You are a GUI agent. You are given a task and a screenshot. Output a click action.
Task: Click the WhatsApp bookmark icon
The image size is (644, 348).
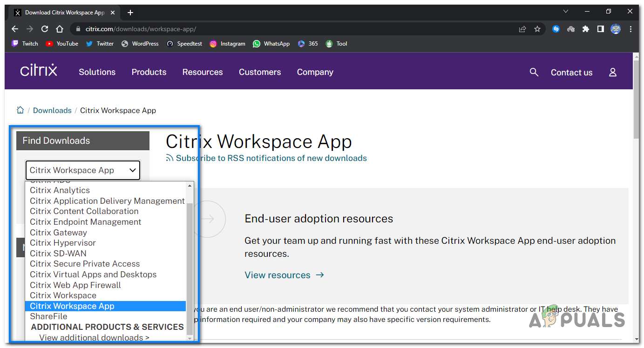pyautogui.click(x=257, y=43)
